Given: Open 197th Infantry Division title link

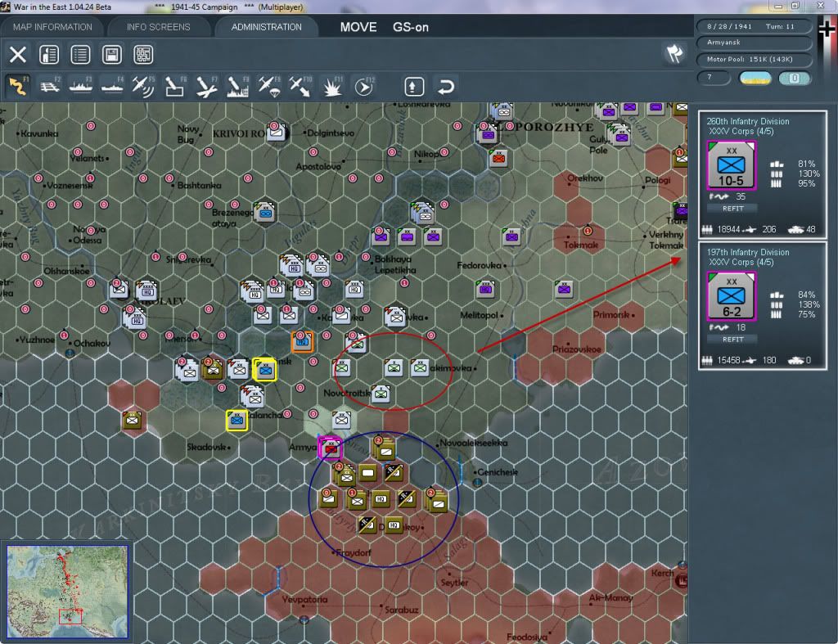Looking at the screenshot, I should (748, 252).
